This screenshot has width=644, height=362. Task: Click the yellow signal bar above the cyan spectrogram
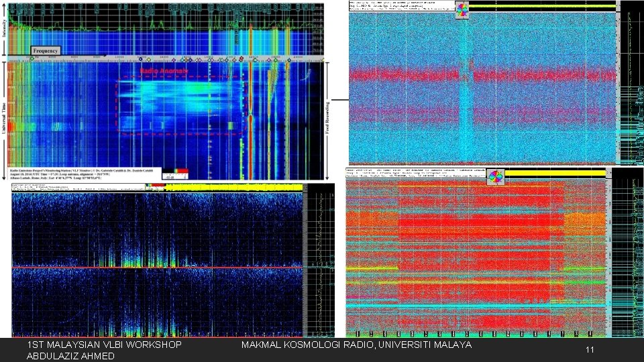tap(542, 6)
